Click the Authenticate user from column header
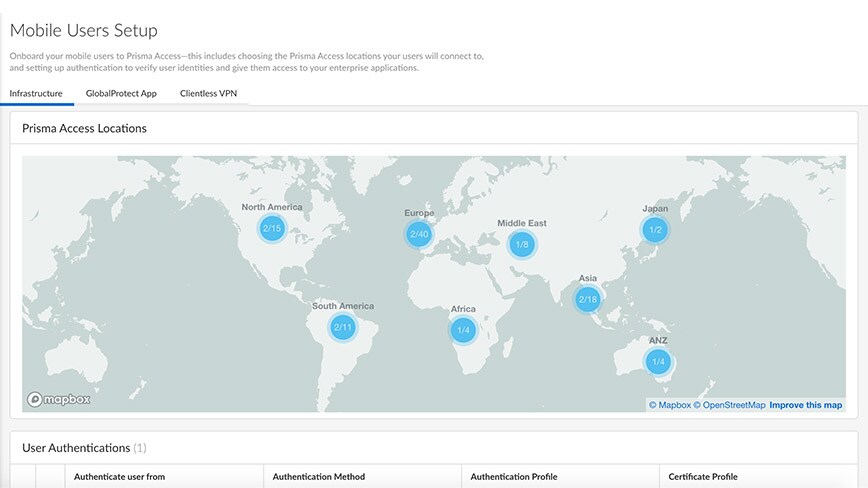This screenshot has height=488, width=868. tap(120, 477)
